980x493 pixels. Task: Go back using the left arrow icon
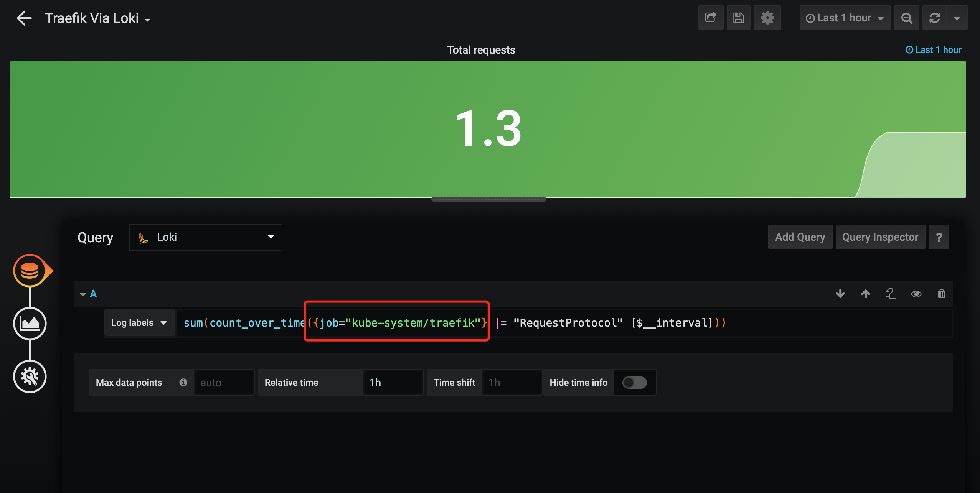tap(24, 18)
